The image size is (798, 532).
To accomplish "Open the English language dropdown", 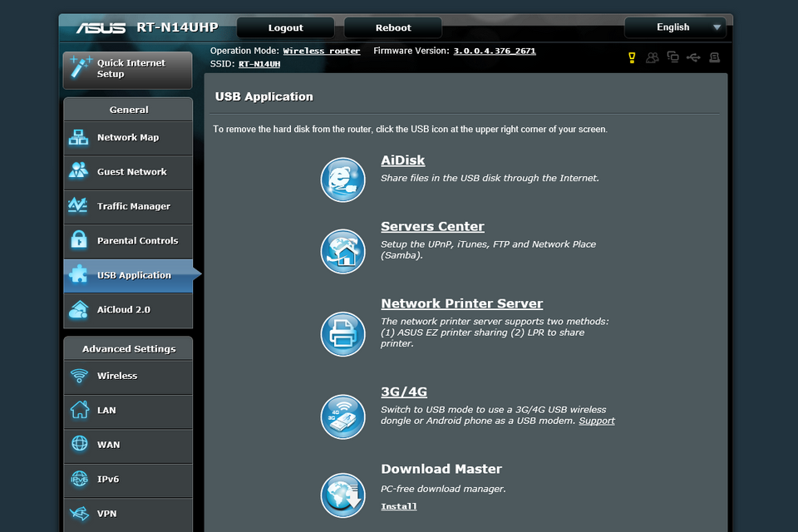I will [x=675, y=27].
